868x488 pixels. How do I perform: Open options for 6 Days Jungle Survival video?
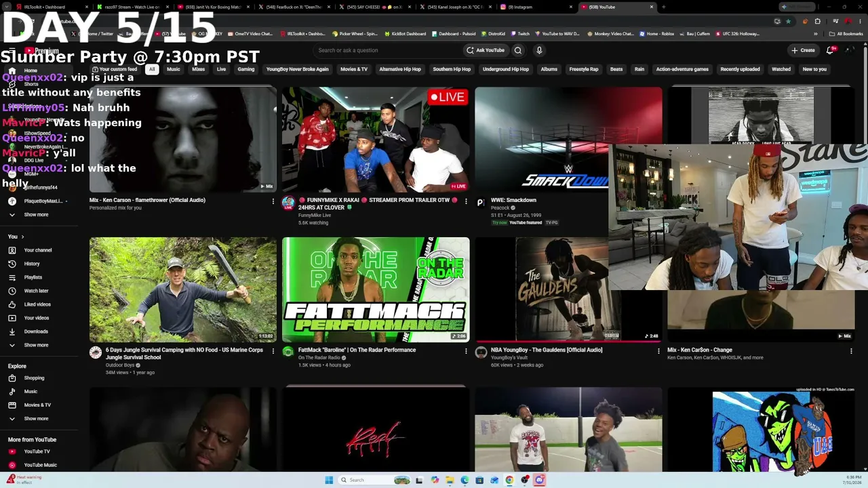point(273,351)
